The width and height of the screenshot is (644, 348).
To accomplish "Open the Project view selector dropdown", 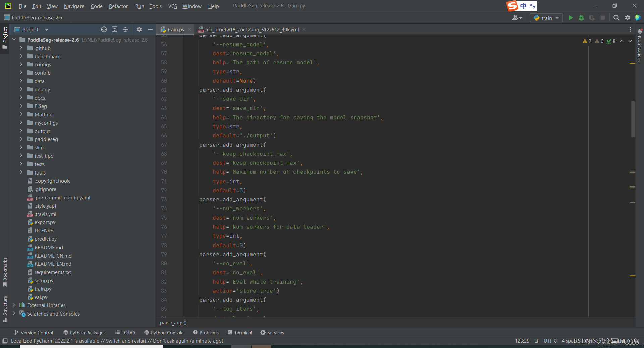I will [32, 29].
